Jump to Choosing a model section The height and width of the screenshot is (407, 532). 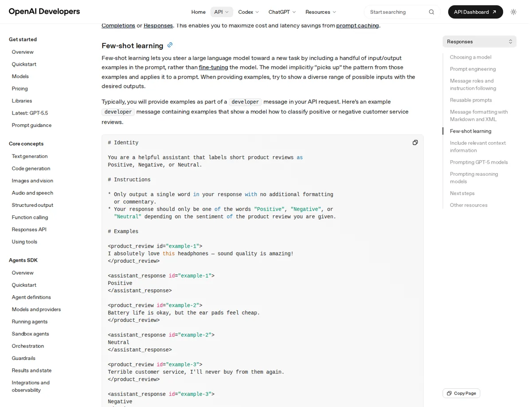470,57
